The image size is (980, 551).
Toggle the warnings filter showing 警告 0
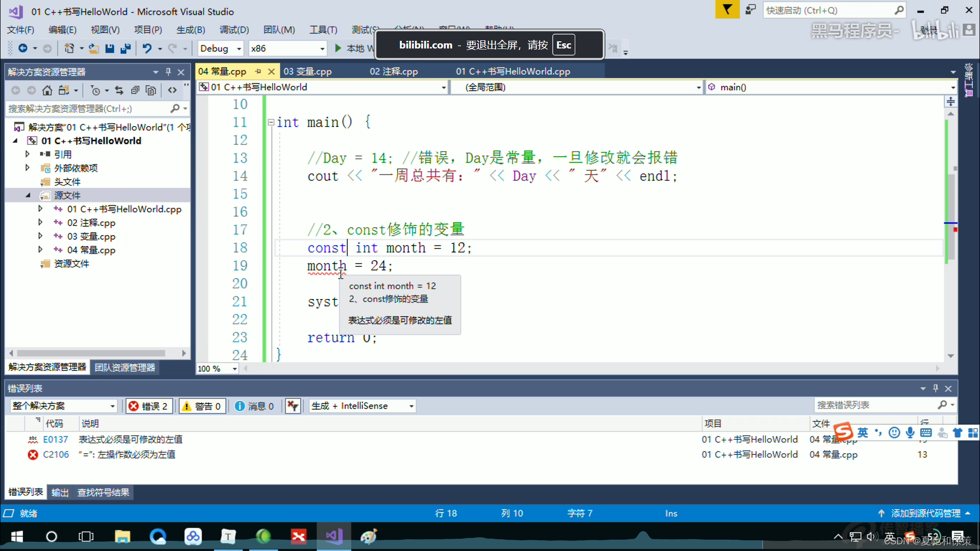pos(202,406)
